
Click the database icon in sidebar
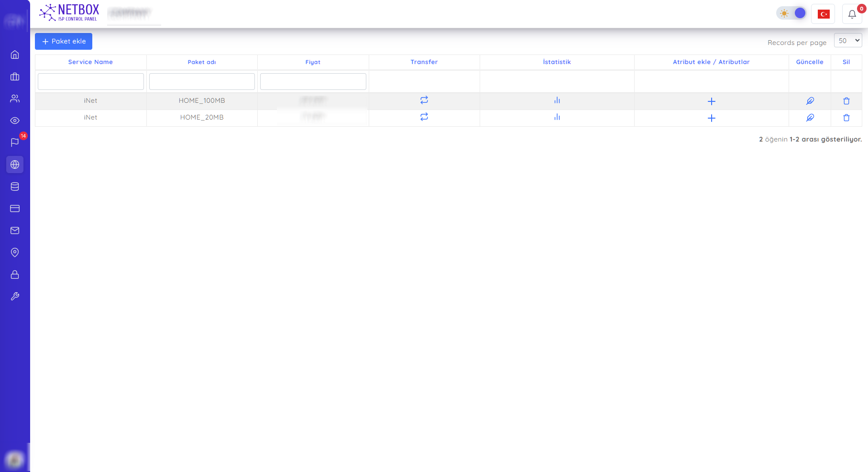click(15, 187)
